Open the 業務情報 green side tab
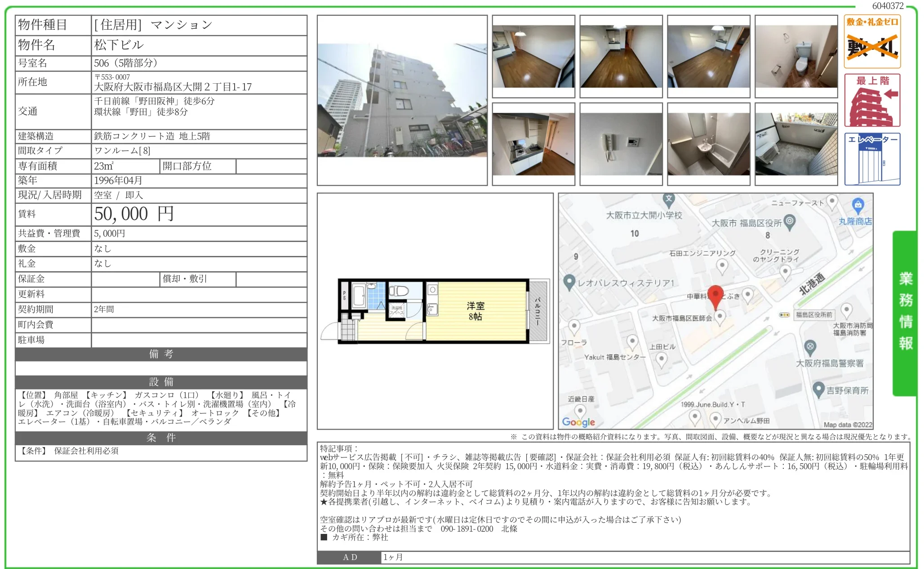 (x=905, y=313)
